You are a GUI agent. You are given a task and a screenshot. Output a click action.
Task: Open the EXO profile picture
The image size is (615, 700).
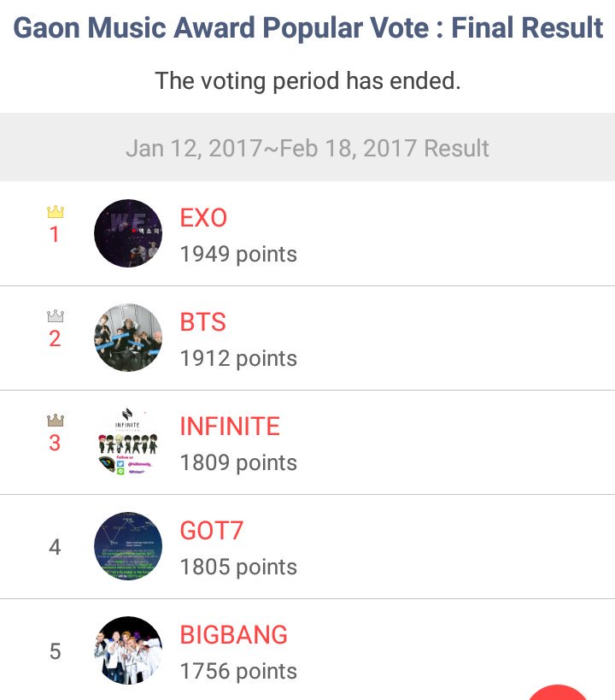click(128, 233)
